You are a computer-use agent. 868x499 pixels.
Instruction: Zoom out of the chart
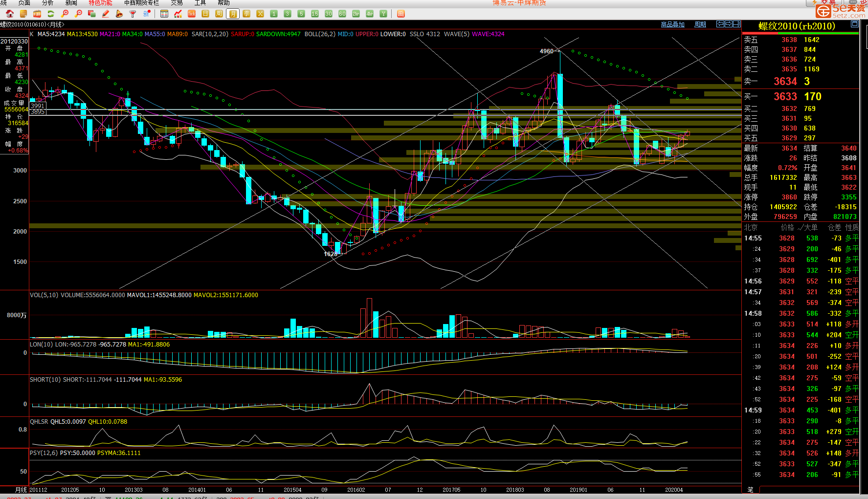pos(78,14)
